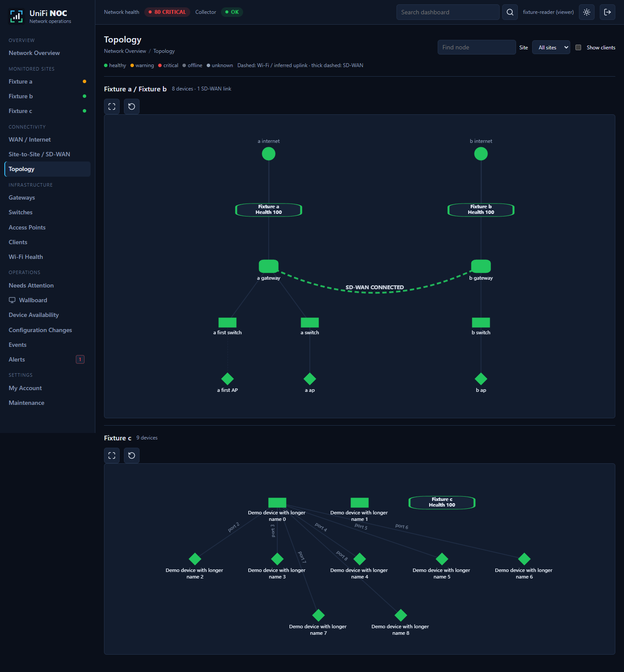Click fixture-reader (viewer) user label
Viewport: 624px width, 672px height.
(548, 12)
